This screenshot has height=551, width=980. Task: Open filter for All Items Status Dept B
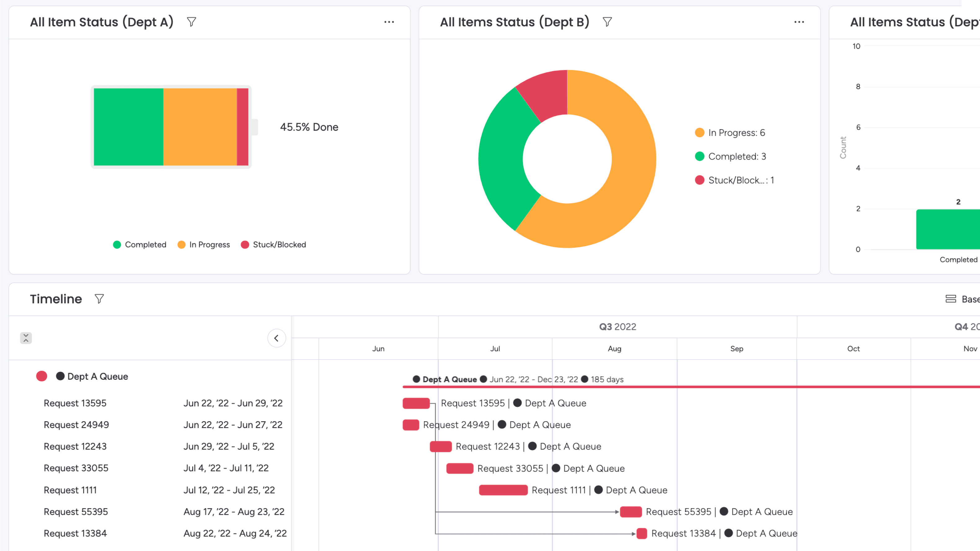pos(607,22)
